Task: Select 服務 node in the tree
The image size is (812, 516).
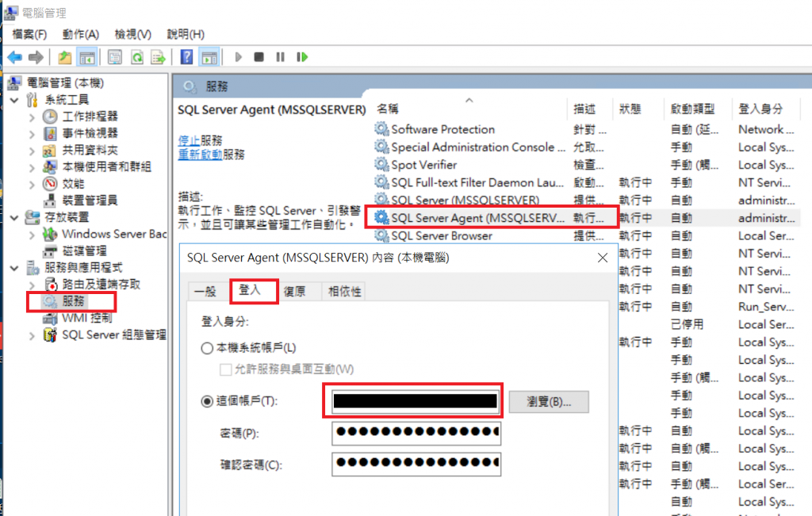Action: coord(73,301)
